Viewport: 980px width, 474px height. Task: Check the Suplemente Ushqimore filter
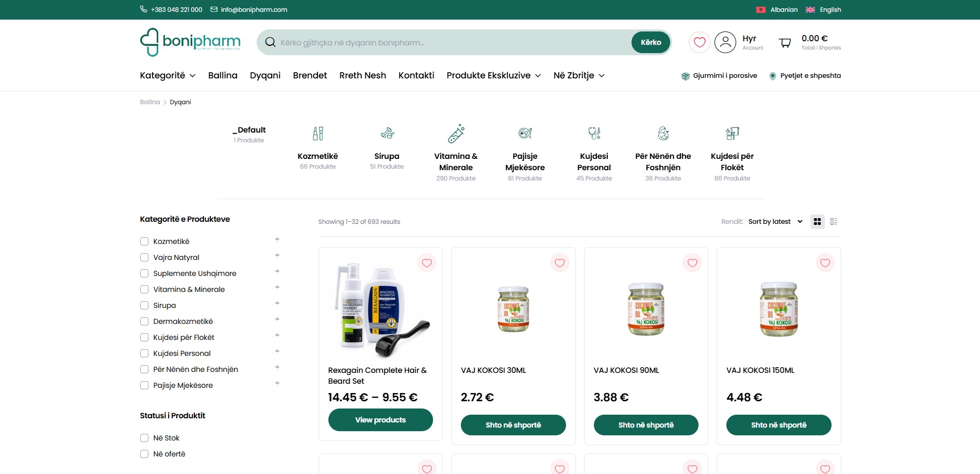pyautogui.click(x=144, y=273)
